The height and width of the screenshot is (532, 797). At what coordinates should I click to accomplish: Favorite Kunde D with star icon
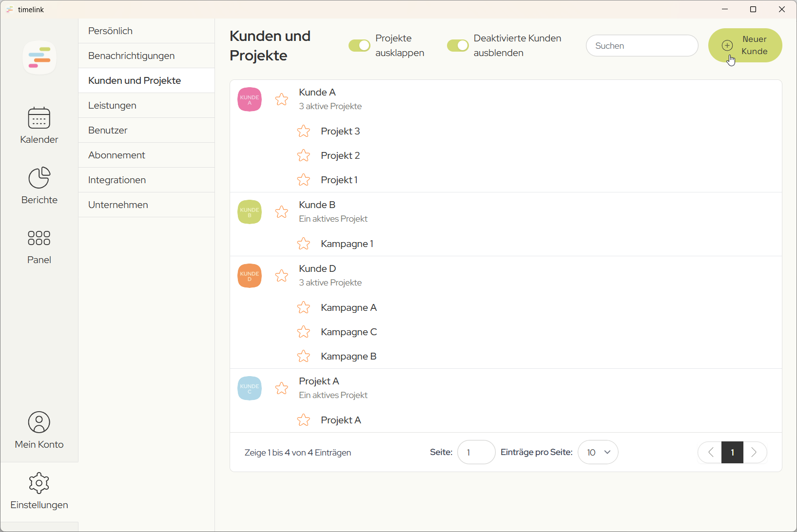pyautogui.click(x=282, y=276)
